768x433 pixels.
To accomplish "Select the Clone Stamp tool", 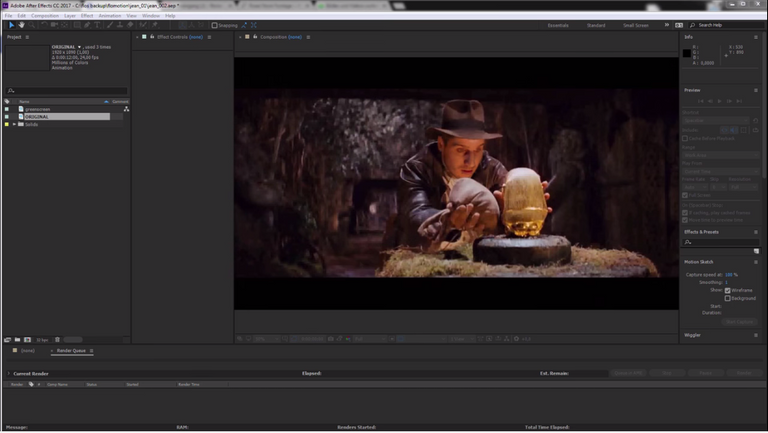I will tap(120, 25).
